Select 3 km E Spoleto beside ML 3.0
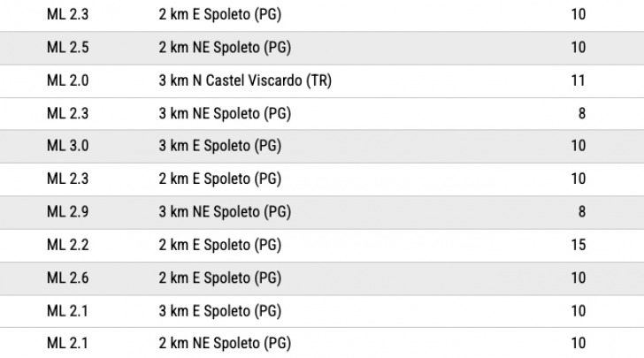This screenshot has width=644, height=358. click(x=220, y=146)
